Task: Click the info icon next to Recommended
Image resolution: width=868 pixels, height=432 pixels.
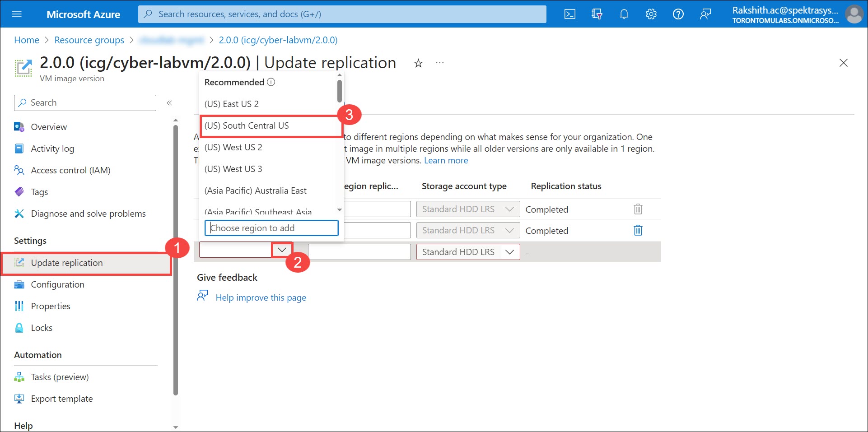Action: pos(271,82)
